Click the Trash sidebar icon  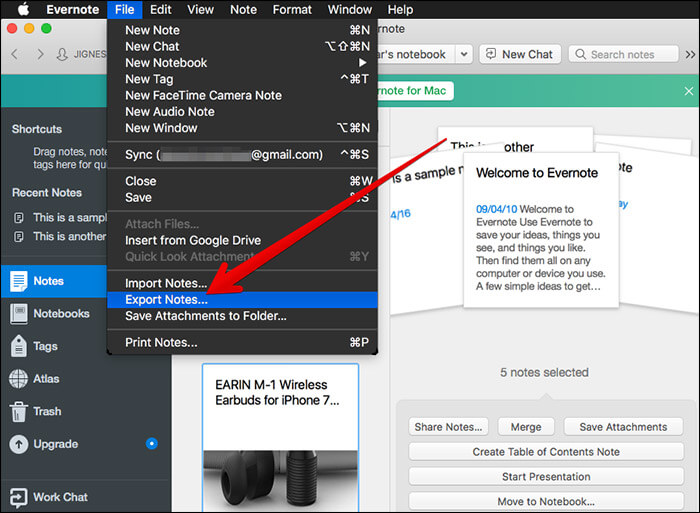[x=18, y=411]
